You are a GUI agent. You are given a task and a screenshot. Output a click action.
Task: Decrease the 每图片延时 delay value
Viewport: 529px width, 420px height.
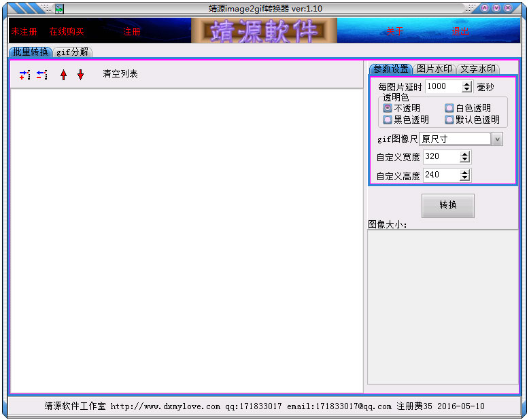[466, 90]
